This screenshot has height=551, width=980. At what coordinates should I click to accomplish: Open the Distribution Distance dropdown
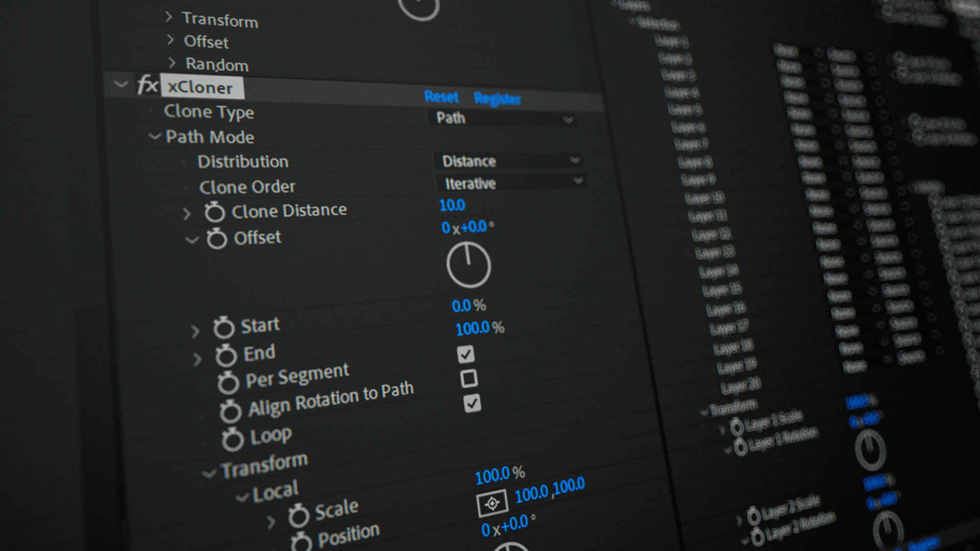point(509,161)
